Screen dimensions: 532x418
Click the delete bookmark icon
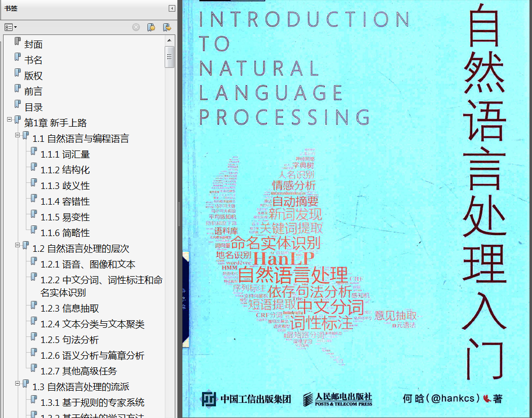point(136,27)
